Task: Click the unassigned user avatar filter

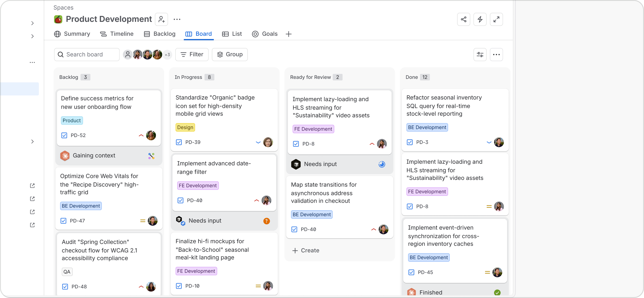Action: (128, 54)
